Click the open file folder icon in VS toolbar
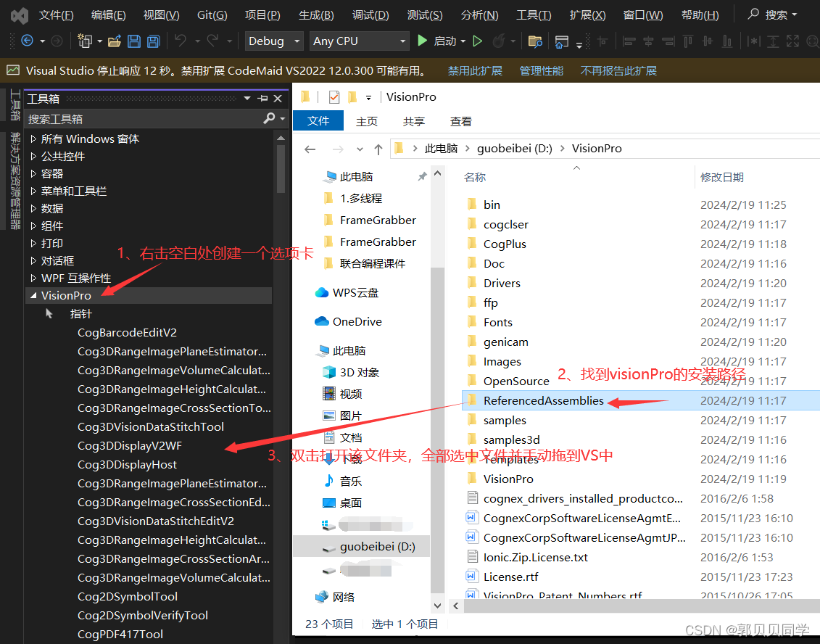820x644 pixels. [x=115, y=41]
